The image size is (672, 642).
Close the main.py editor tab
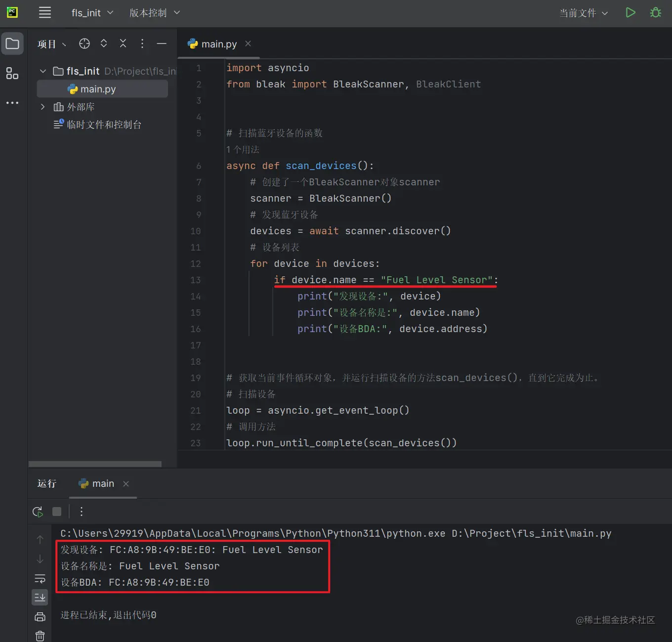248,43
